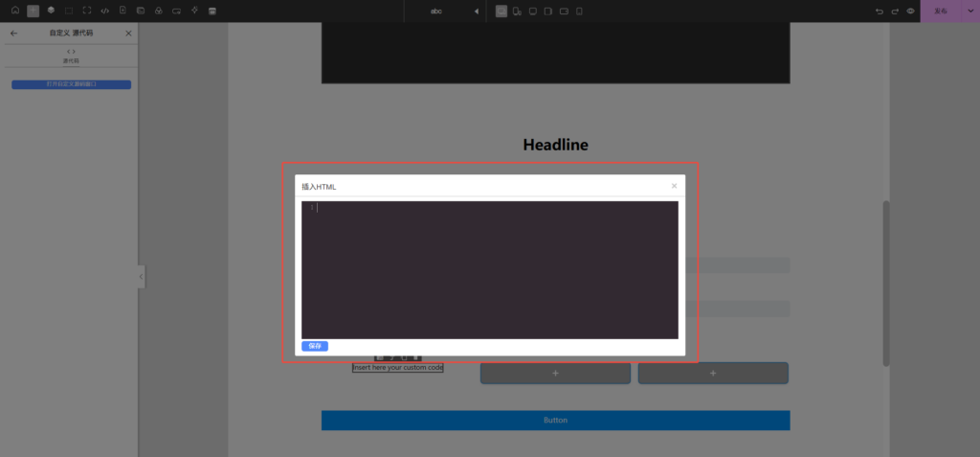Switch to mobile phone device view
980x457 pixels.
pyautogui.click(x=579, y=11)
